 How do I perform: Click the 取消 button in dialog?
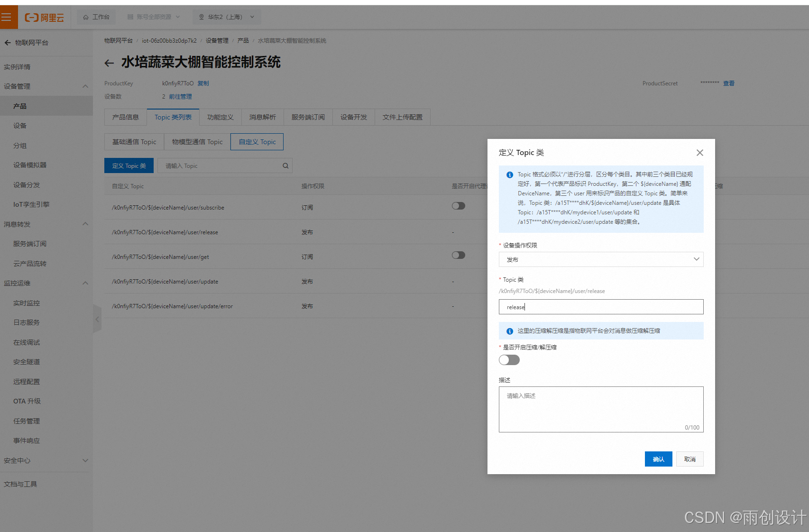click(x=690, y=459)
